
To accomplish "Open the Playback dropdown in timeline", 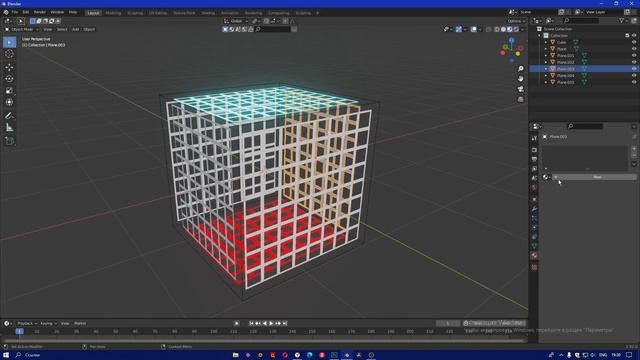I will coord(27,323).
